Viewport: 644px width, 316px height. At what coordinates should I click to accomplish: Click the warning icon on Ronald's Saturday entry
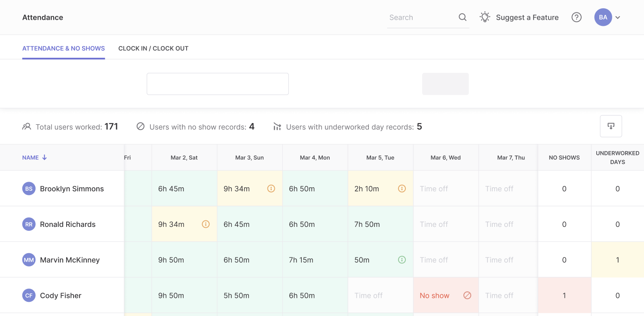206,224
